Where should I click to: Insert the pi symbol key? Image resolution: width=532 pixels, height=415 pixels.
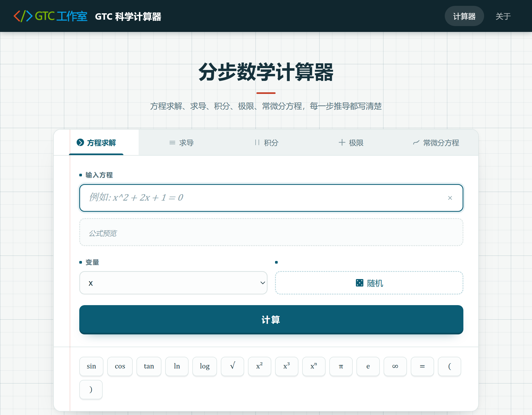(341, 366)
